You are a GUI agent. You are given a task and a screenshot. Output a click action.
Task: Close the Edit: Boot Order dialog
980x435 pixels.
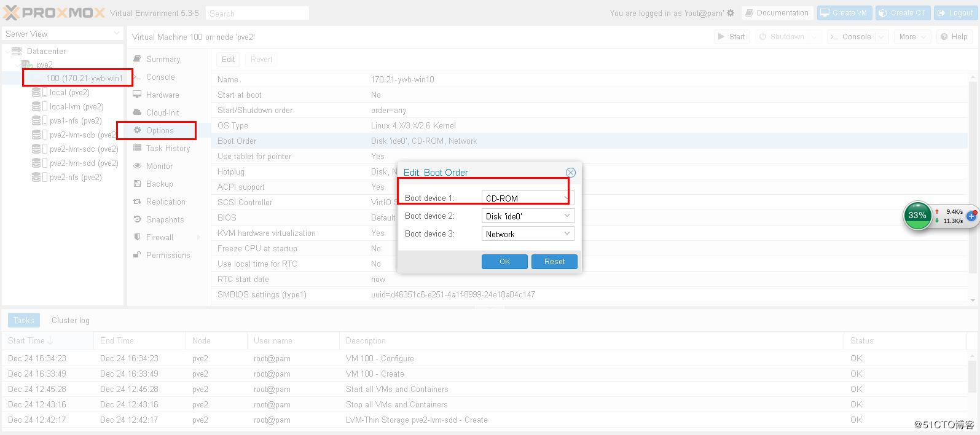(571, 173)
